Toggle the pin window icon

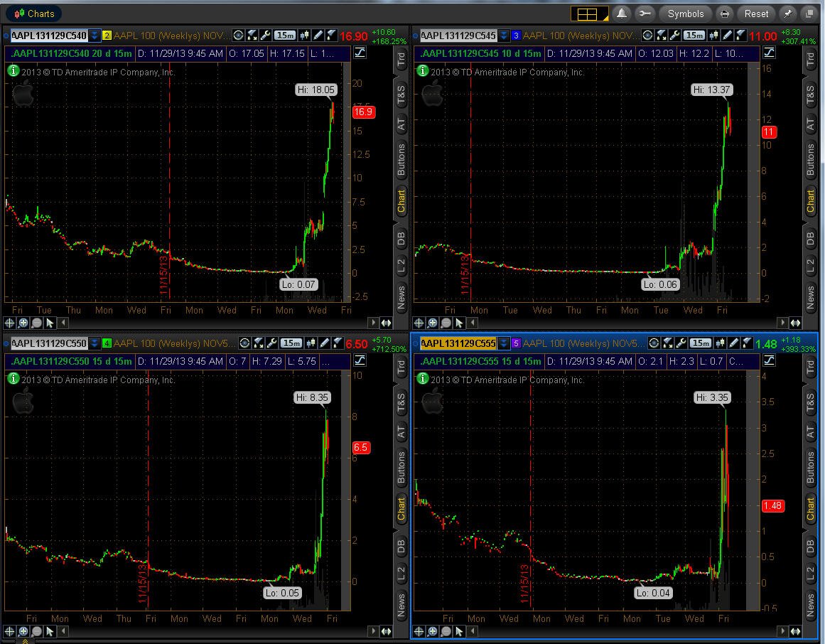787,14
